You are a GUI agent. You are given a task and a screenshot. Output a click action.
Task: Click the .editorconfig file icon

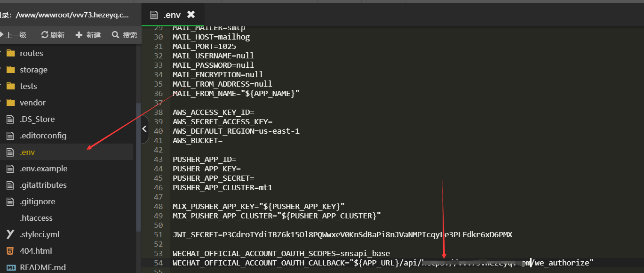tap(10, 136)
